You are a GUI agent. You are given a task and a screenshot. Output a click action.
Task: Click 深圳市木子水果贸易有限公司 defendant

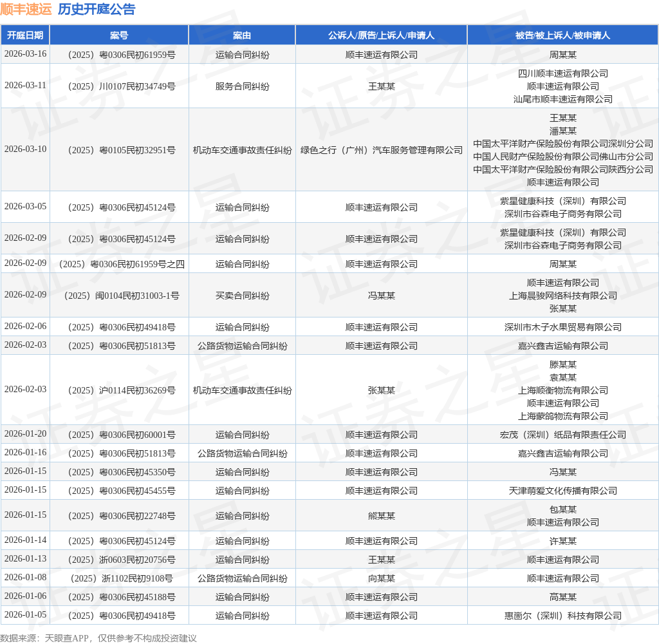(562, 327)
